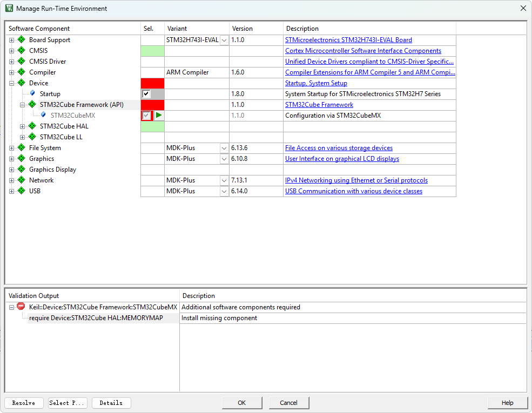Image resolution: width=532 pixels, height=413 pixels.
Task: Open the Unified Device Drivers link
Action: coord(369,62)
